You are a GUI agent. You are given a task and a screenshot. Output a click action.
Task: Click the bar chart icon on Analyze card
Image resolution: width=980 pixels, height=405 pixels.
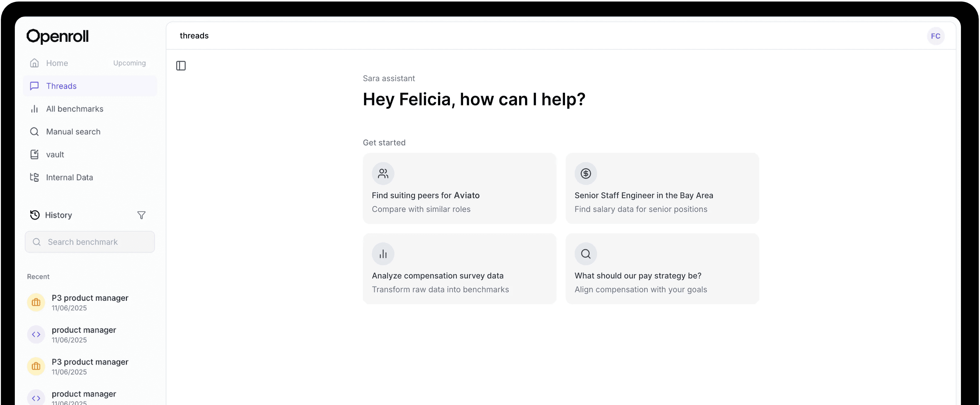click(x=383, y=254)
